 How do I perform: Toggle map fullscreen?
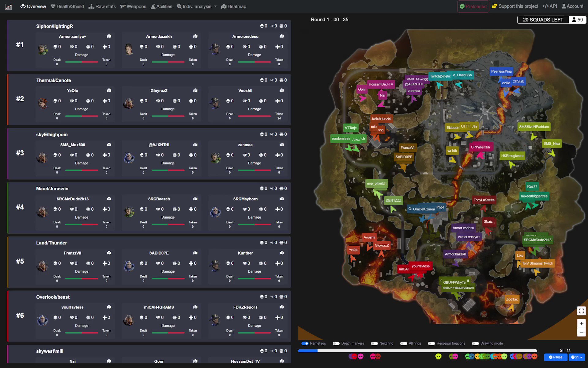point(581,311)
